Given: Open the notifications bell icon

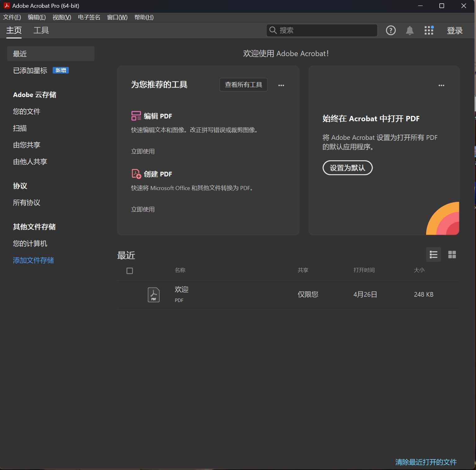Looking at the screenshot, I should click(409, 30).
